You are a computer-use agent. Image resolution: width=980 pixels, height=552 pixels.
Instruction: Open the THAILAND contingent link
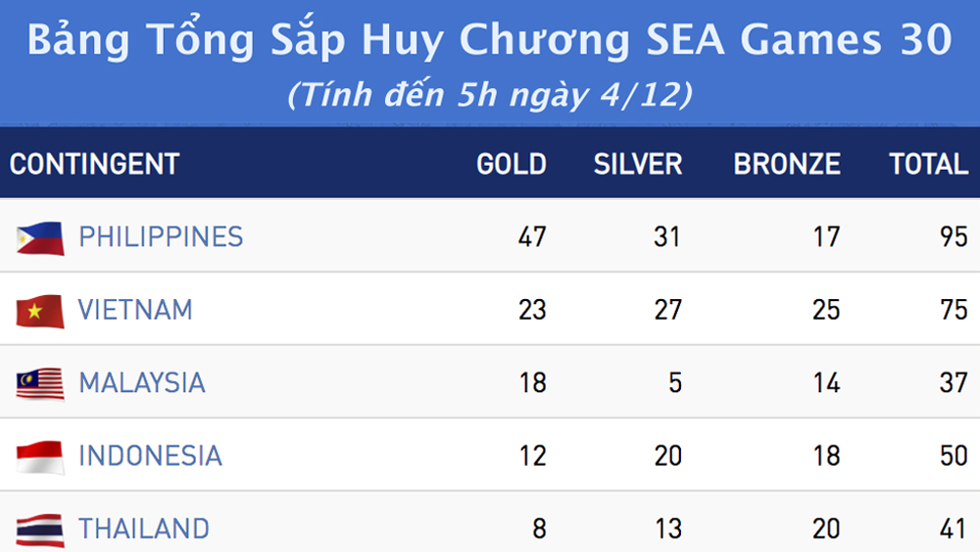[x=144, y=528]
